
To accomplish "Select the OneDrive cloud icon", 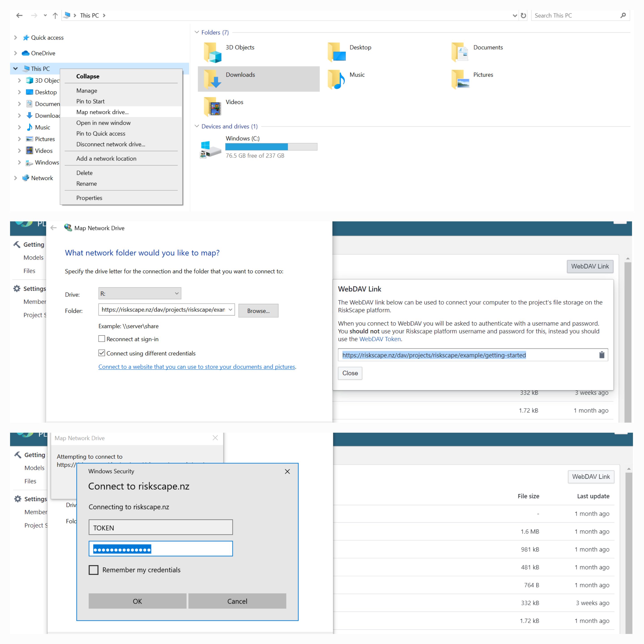I will [x=26, y=53].
